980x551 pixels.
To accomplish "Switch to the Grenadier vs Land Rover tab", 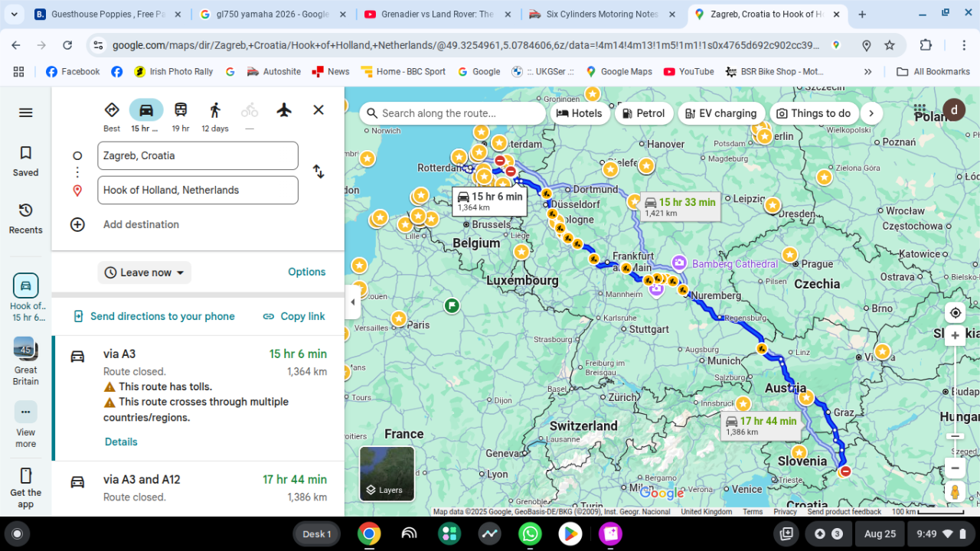I will point(439,15).
